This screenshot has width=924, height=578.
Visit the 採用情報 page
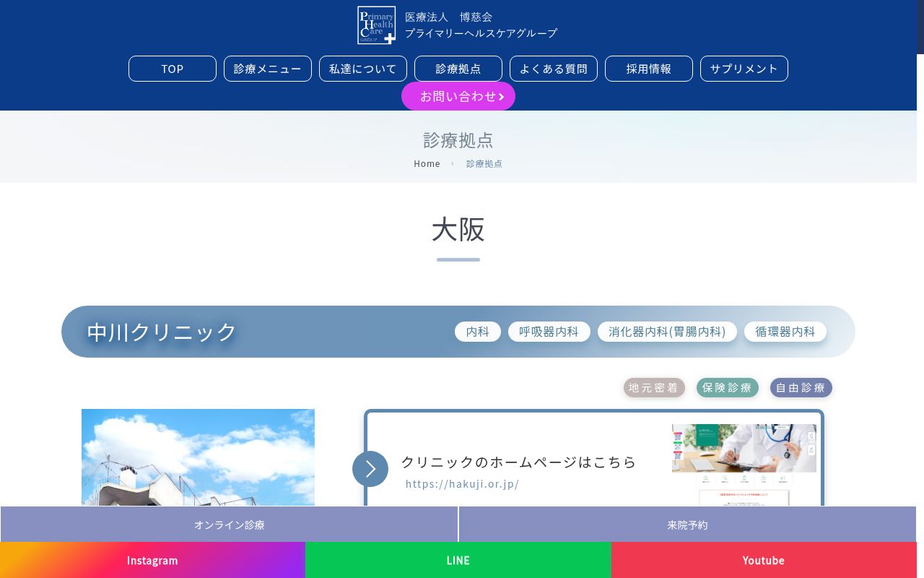click(x=649, y=69)
